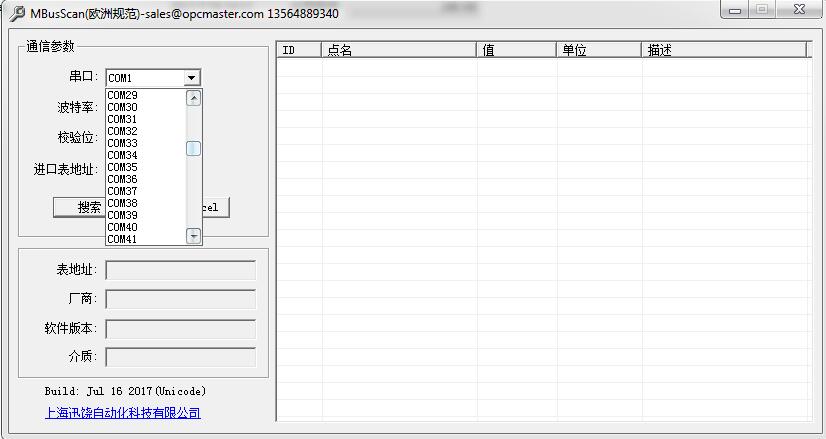Expand the 串口 combo box arrow
Image resolution: width=826 pixels, height=439 pixels.
point(192,78)
